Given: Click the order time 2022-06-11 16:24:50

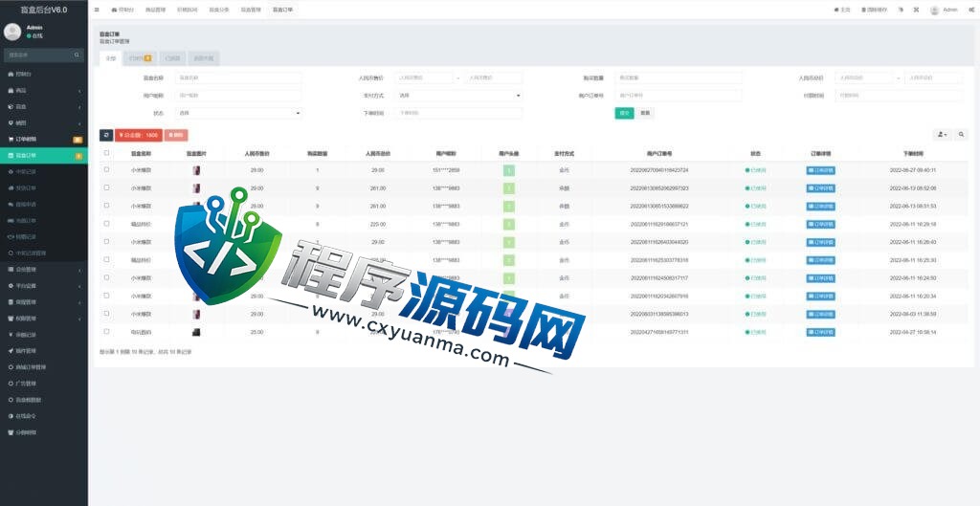Looking at the screenshot, I should pos(913,278).
